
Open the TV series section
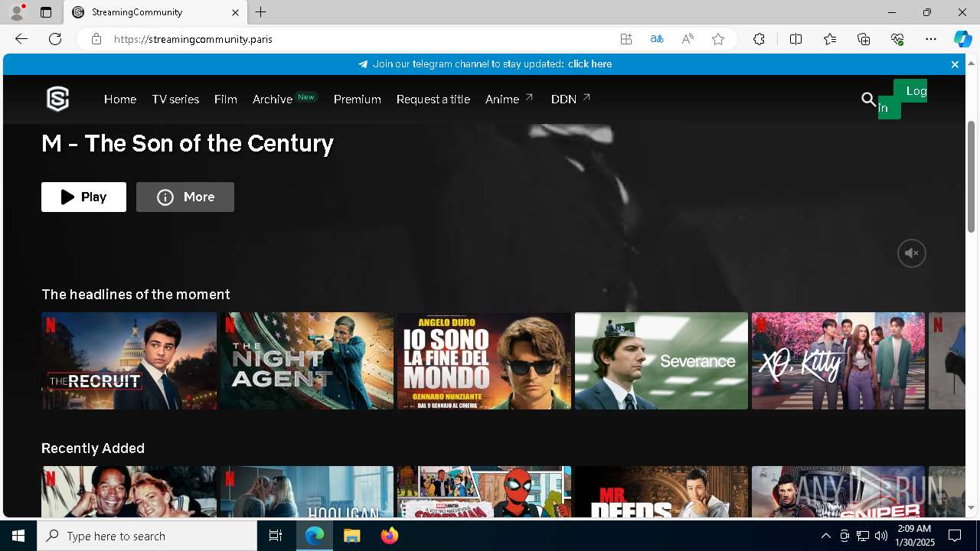(x=175, y=99)
